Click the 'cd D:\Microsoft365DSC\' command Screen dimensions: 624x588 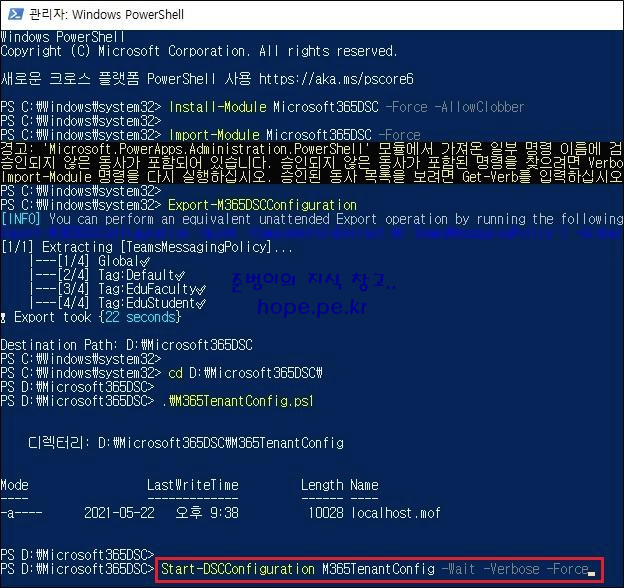[x=246, y=373]
